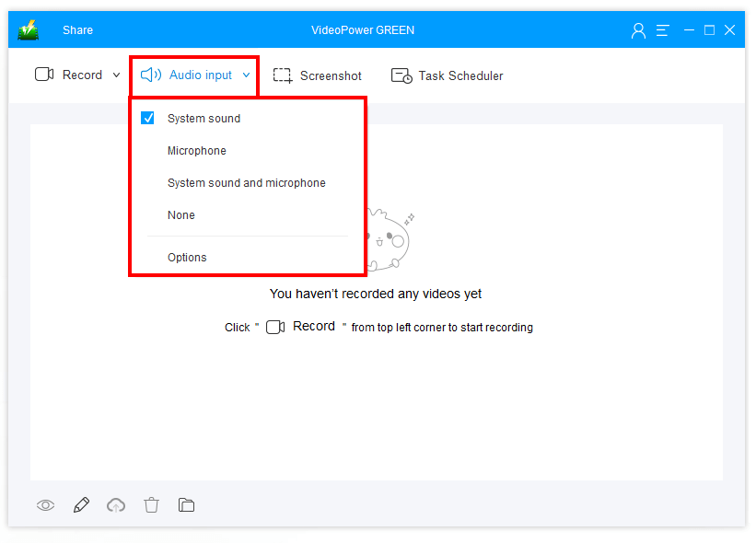The height and width of the screenshot is (543, 756).
Task: Toggle the System sound checkbox
Action: click(x=147, y=118)
